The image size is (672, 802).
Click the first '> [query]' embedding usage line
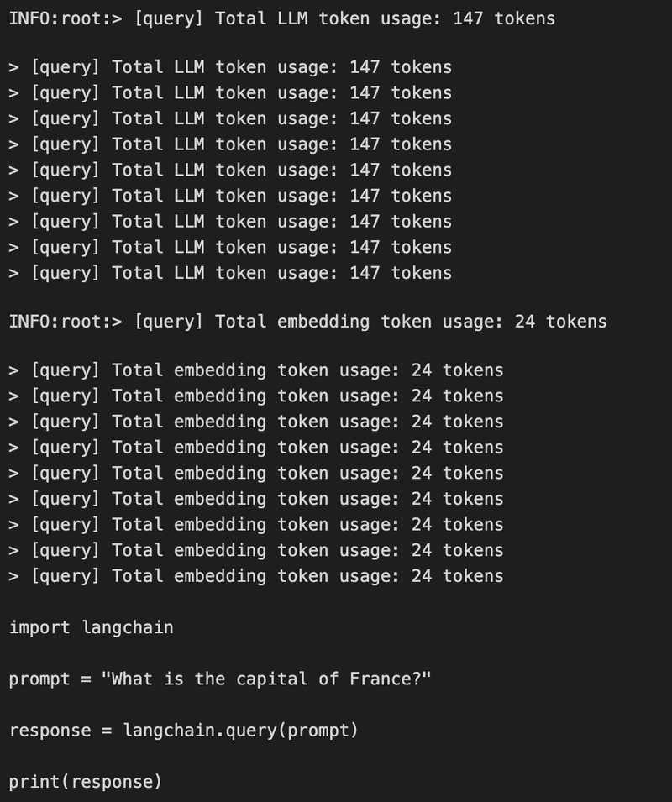pos(256,370)
